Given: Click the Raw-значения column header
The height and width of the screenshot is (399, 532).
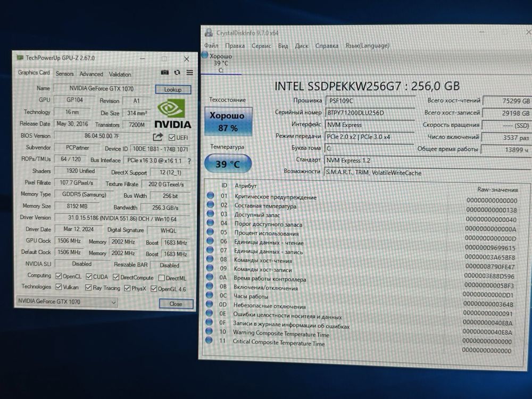Looking at the screenshot, I should pyautogui.click(x=497, y=189).
